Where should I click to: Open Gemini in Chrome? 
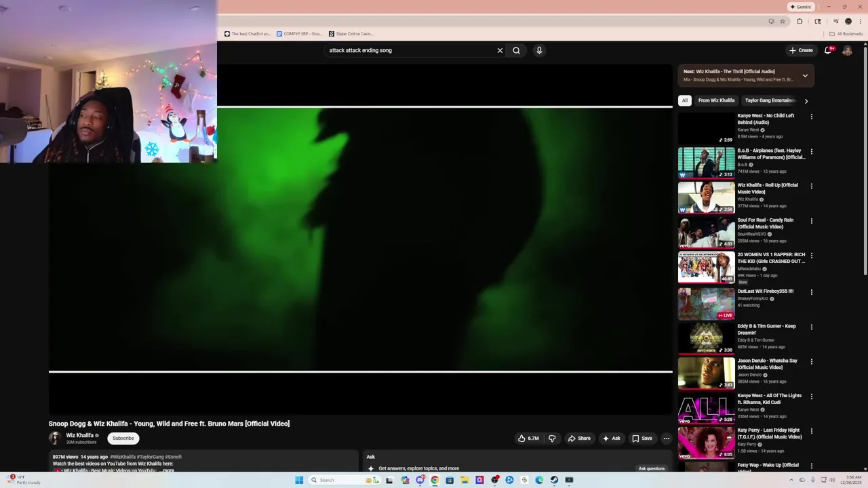pos(801,7)
